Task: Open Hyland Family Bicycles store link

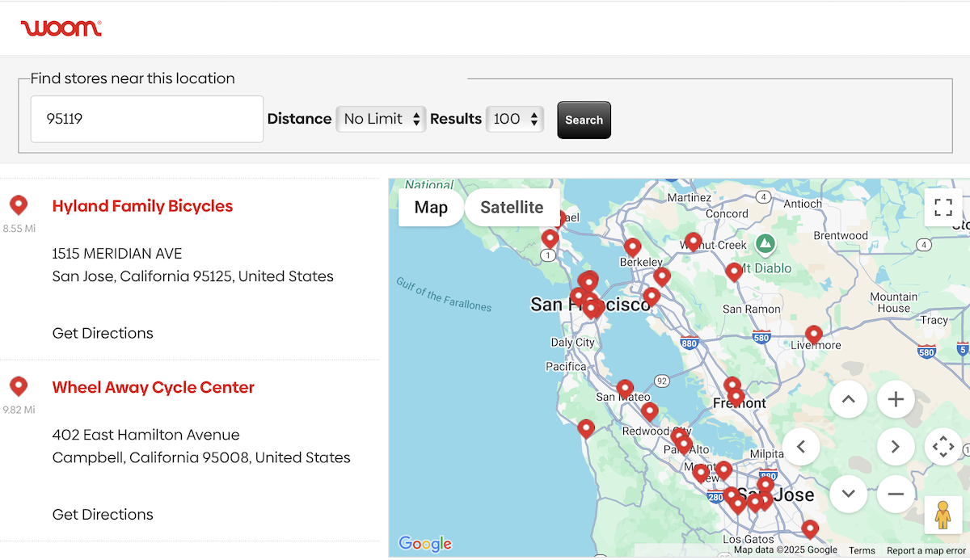Action: point(142,206)
